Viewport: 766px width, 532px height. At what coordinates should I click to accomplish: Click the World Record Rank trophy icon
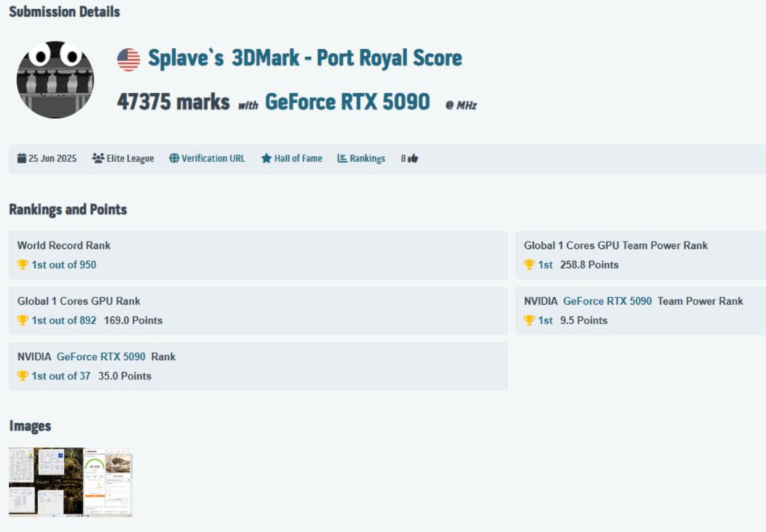[23, 264]
